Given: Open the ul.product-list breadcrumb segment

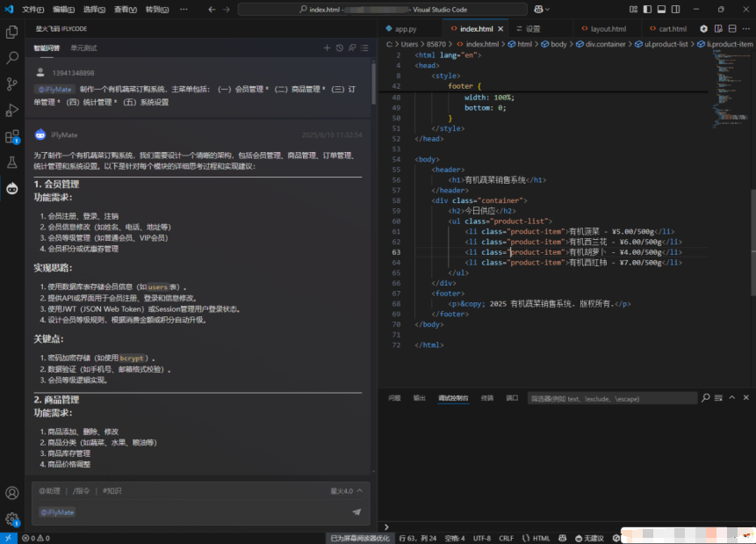Looking at the screenshot, I should pyautogui.click(x=661, y=44).
